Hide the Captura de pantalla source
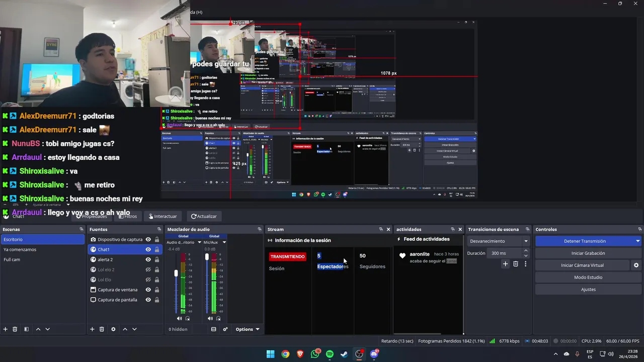Screen dimensions: 644x362 [x=148, y=300]
